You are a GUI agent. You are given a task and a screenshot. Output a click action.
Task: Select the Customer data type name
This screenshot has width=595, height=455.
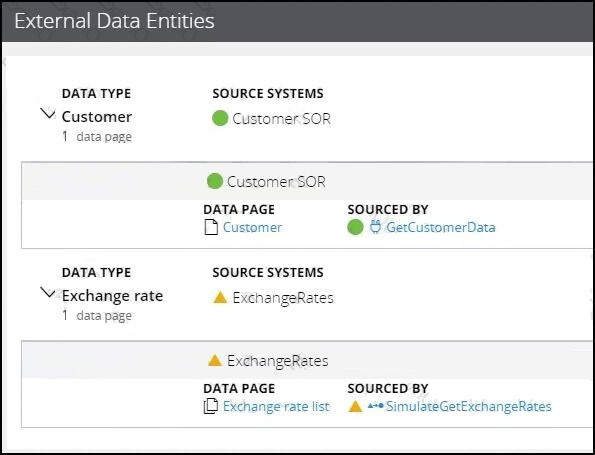(97, 117)
